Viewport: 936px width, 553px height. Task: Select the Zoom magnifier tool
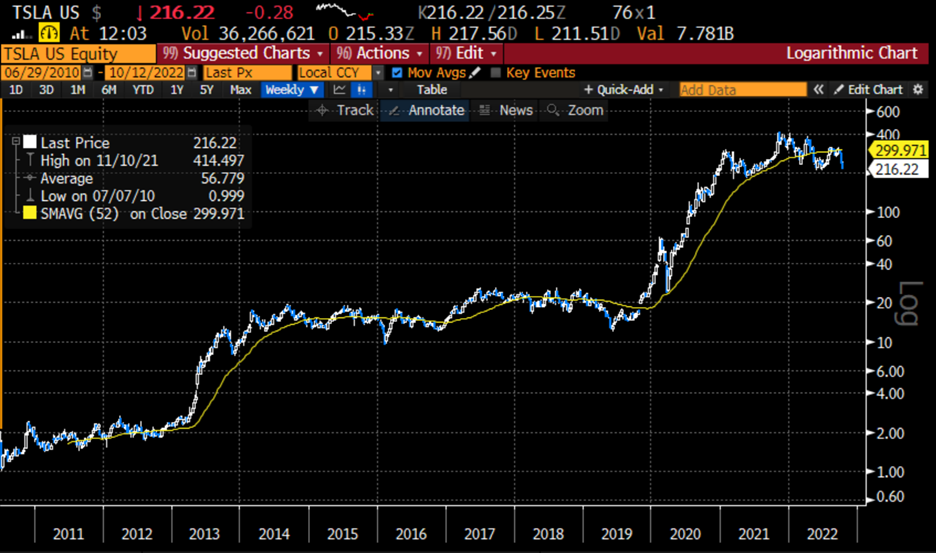pyautogui.click(x=575, y=110)
